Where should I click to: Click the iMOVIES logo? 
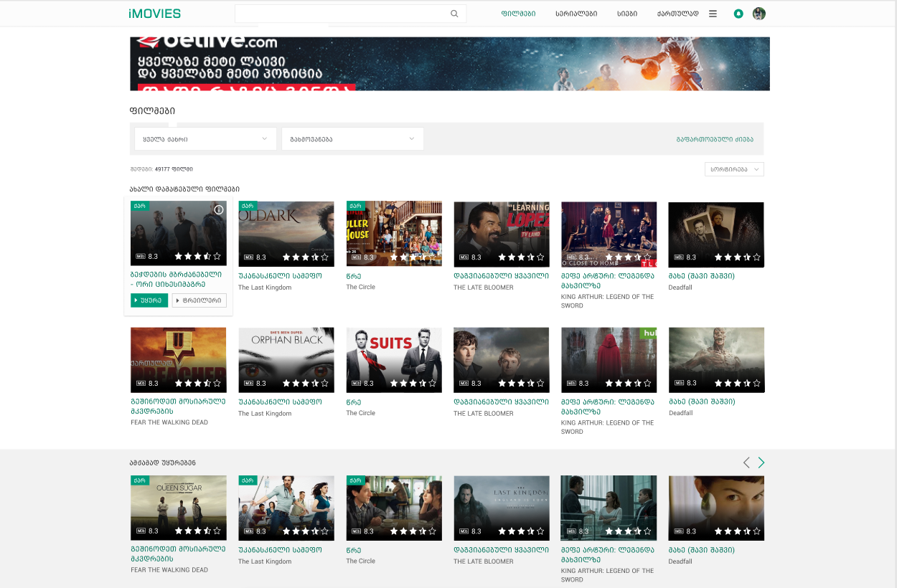point(155,14)
